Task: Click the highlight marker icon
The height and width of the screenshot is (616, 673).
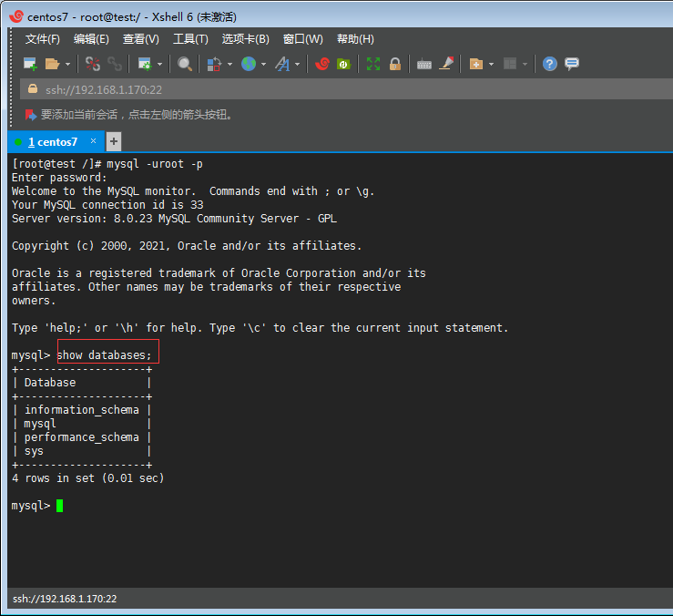Action: coord(446,64)
